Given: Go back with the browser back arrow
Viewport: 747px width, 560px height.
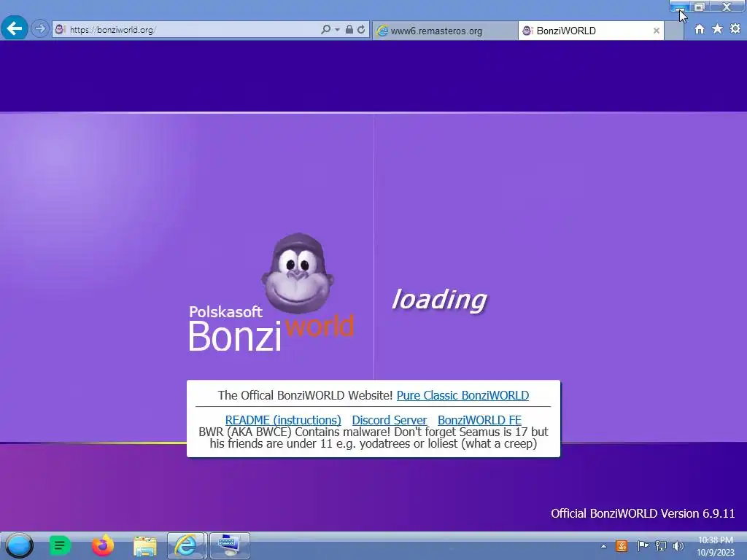Looking at the screenshot, I should 15,28.
